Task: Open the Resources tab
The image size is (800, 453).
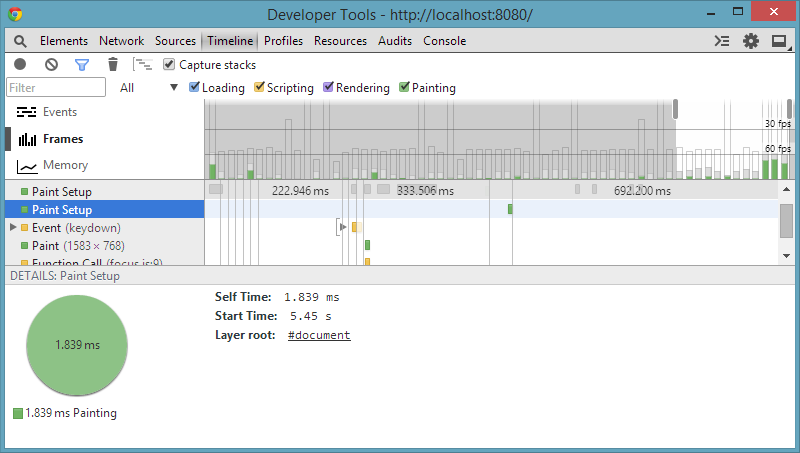Action: tap(340, 41)
